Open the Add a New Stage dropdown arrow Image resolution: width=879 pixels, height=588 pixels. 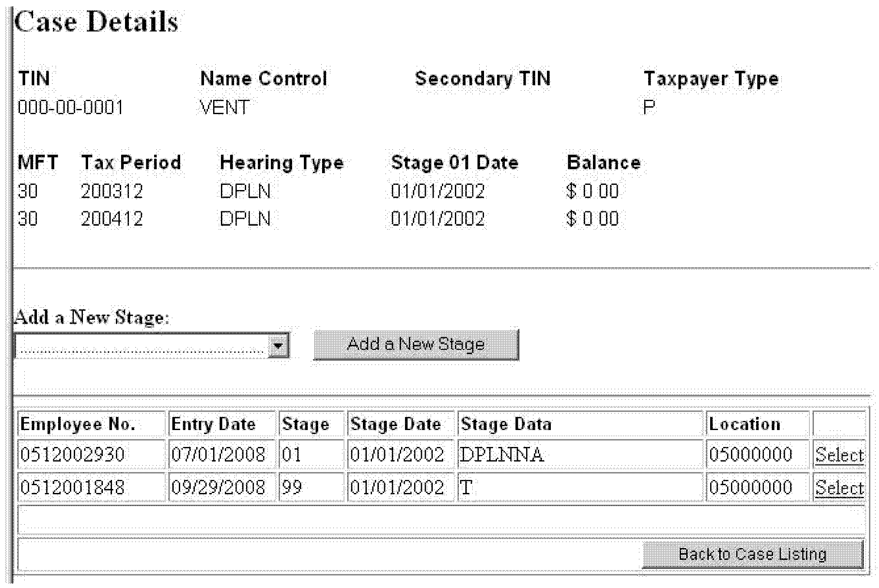click(278, 346)
